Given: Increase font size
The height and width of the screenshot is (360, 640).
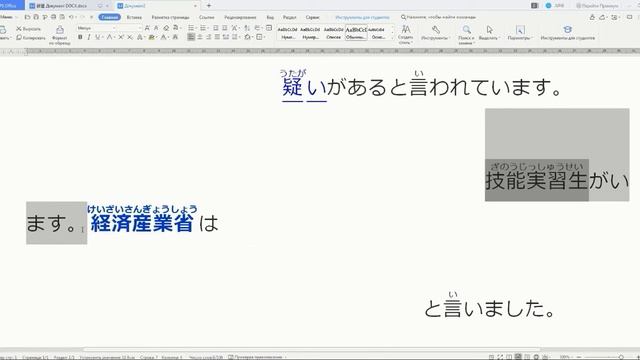Looking at the screenshot, I should click(147, 28).
